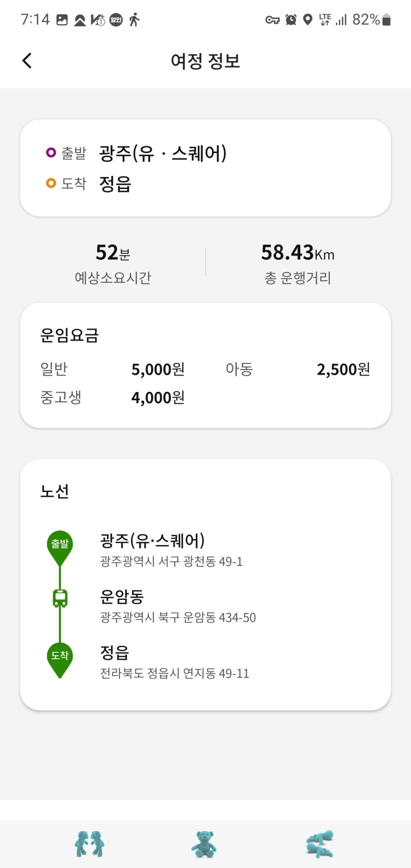
Task: Tap the purple 출발 circle marker
Action: point(51,152)
